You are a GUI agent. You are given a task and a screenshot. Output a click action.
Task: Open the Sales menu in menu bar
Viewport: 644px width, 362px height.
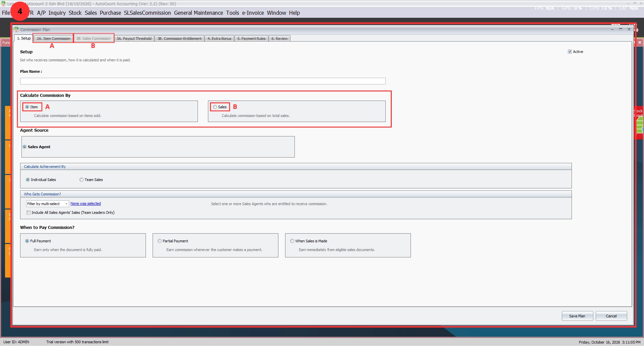(x=91, y=13)
